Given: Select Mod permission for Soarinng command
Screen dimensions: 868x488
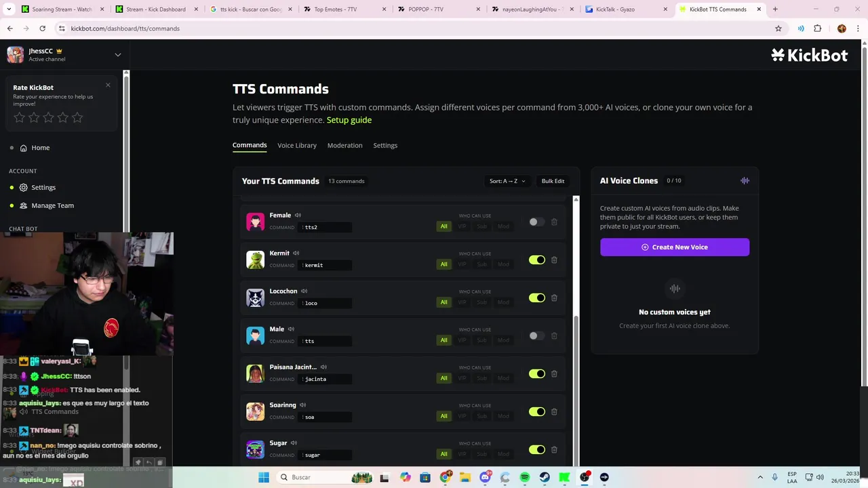Looking at the screenshot, I should 503,416.
